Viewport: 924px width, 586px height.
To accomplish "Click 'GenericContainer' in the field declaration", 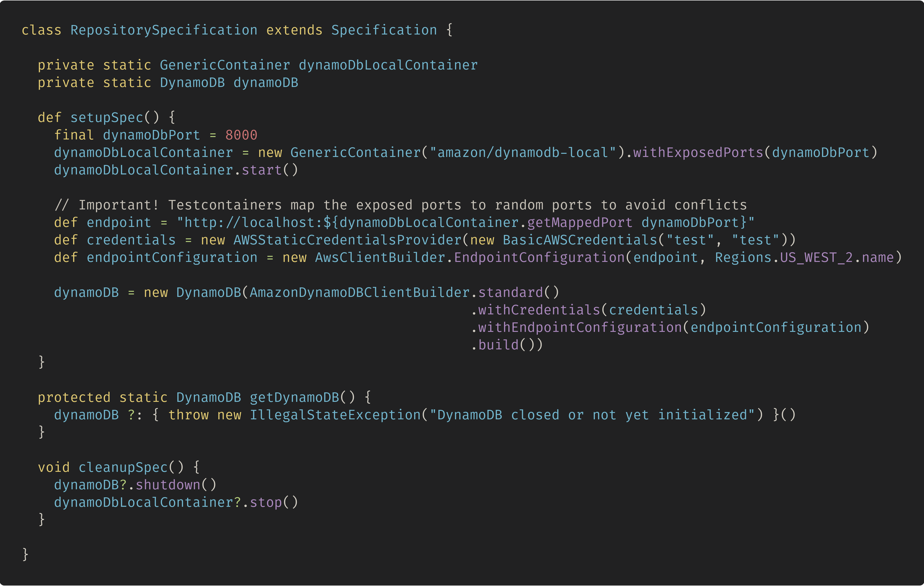I will (225, 65).
